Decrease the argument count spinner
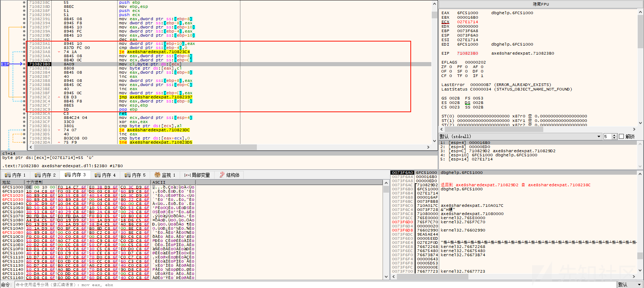 [614, 138]
